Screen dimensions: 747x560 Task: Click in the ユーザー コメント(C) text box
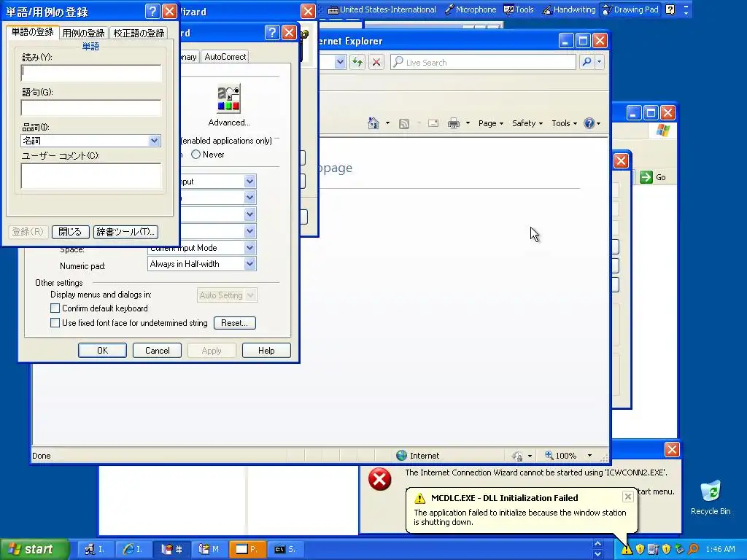point(91,176)
